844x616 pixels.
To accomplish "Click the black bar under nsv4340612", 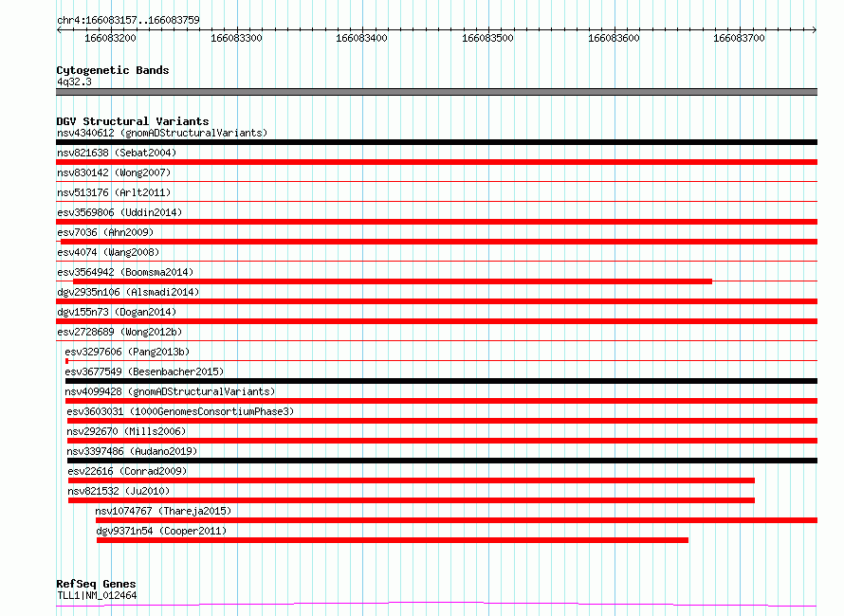I will click(436, 142).
